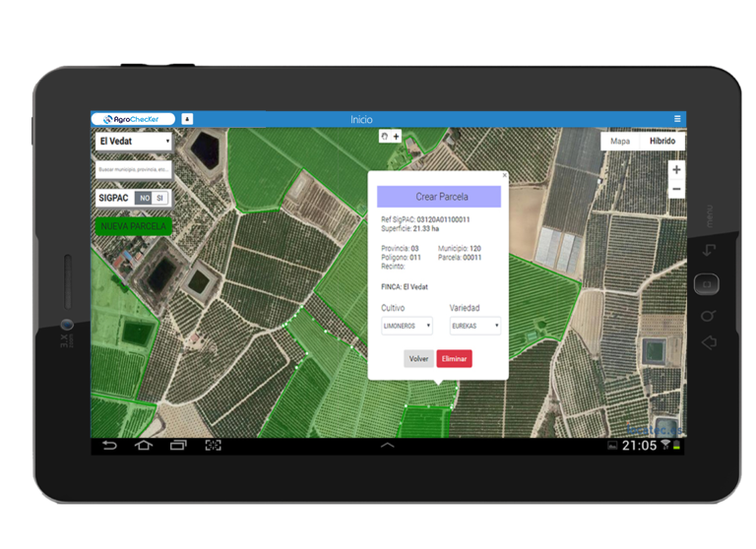Open the El Vedat finca dropdown
Image resolution: width=756 pixels, height=549 pixels.
click(134, 142)
